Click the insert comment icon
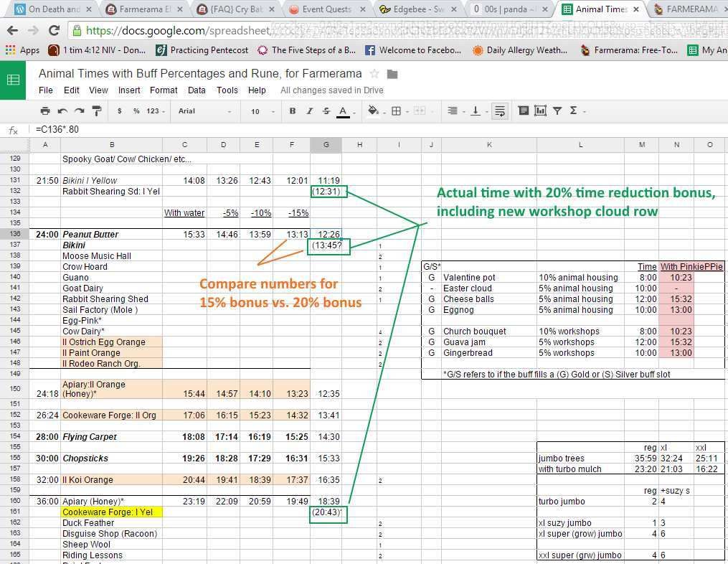 pyautogui.click(x=524, y=111)
